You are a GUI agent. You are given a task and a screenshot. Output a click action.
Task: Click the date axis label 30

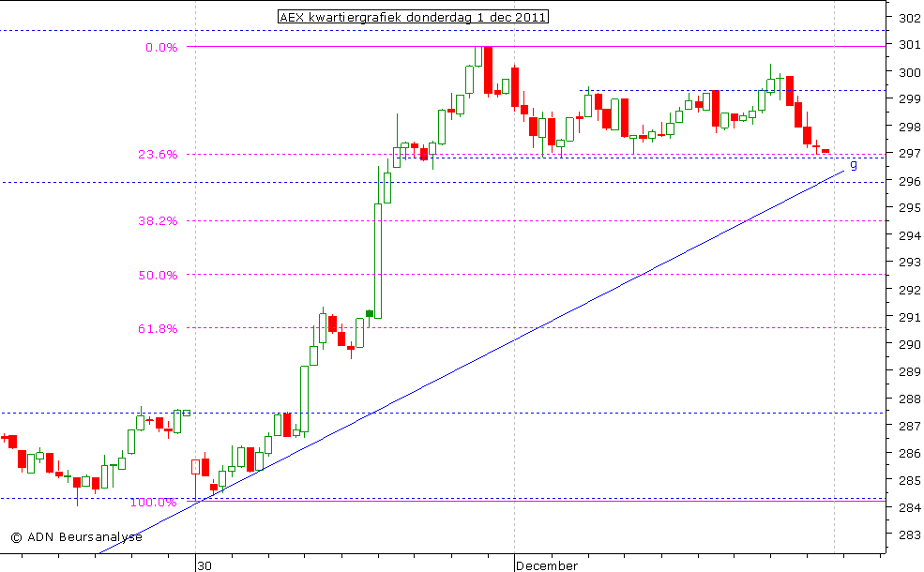pyautogui.click(x=204, y=565)
